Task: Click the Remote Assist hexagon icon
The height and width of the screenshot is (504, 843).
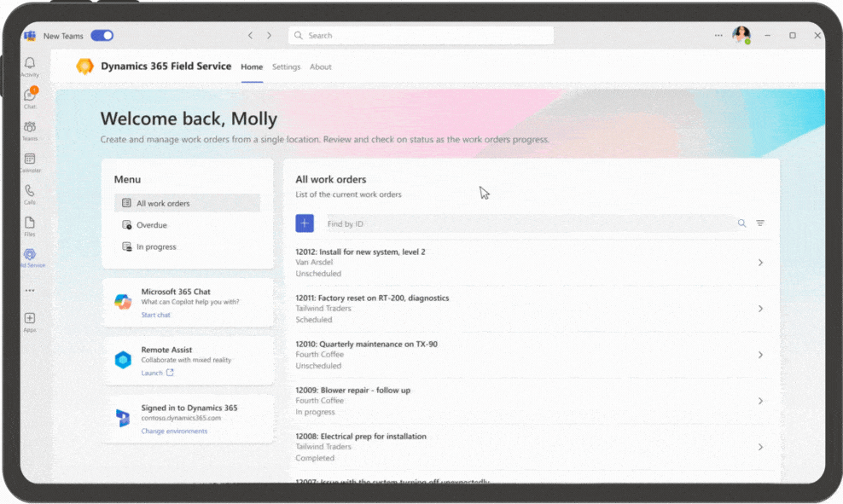Action: (x=123, y=360)
